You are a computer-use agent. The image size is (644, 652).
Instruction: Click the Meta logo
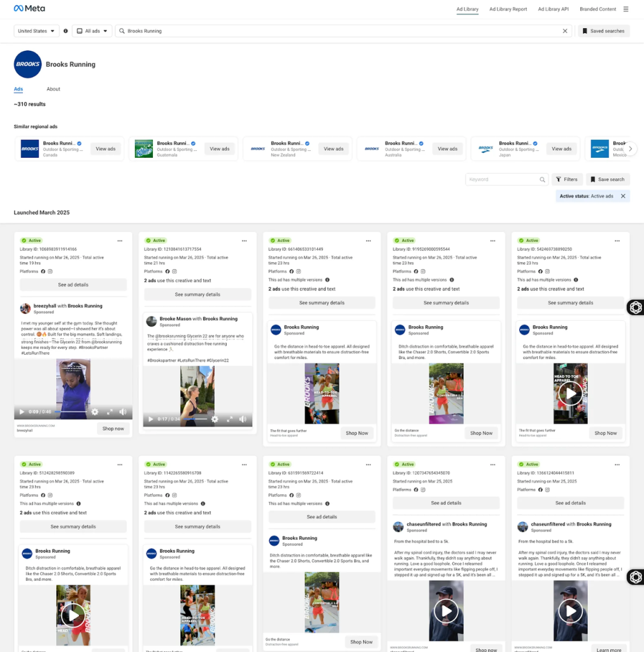click(29, 8)
